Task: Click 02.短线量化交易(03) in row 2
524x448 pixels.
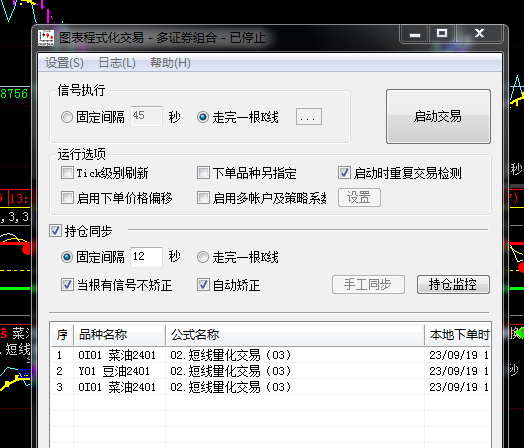Action: pos(231,371)
